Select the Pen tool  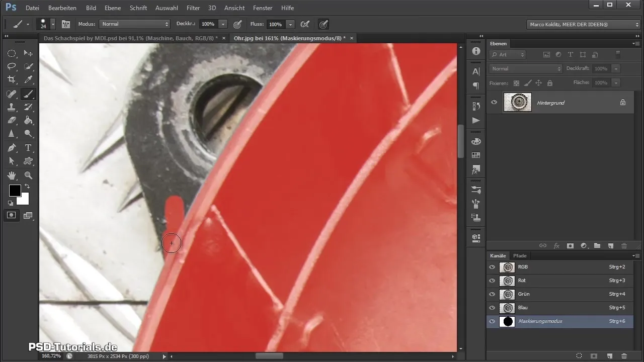(12, 148)
